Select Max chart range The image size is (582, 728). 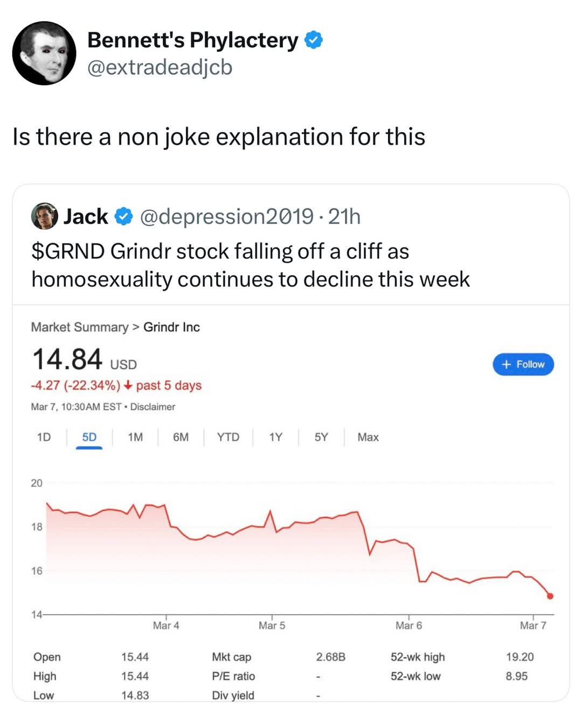pos(368,437)
